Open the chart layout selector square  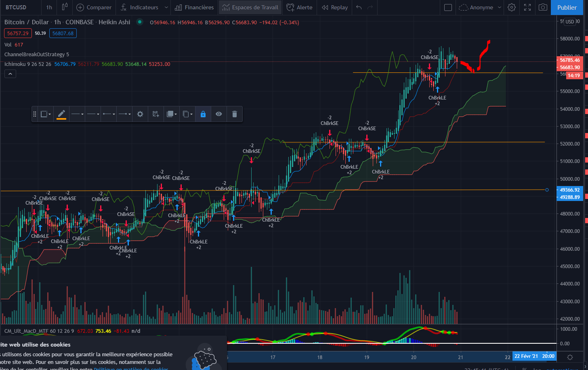[x=448, y=7]
